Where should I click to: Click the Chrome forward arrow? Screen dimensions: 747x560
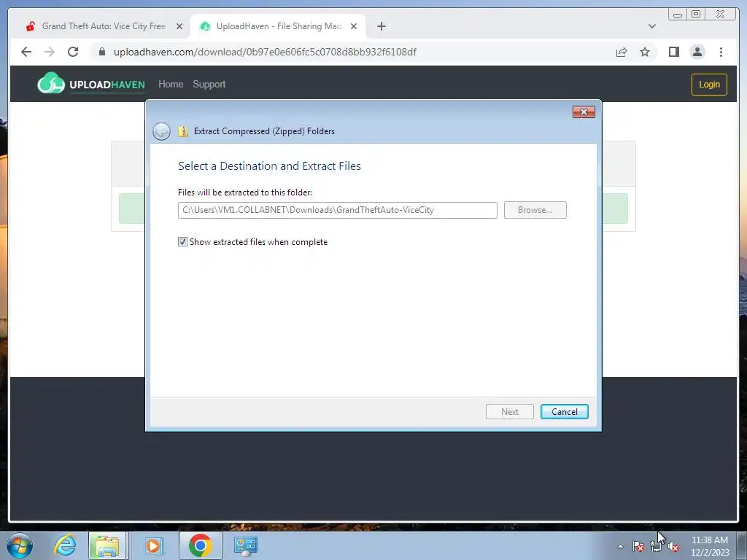(x=50, y=52)
